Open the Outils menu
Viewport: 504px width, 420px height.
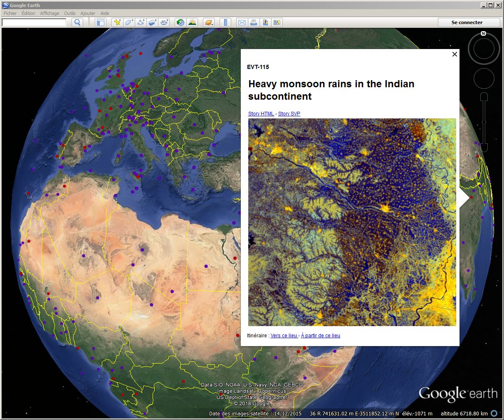point(70,13)
